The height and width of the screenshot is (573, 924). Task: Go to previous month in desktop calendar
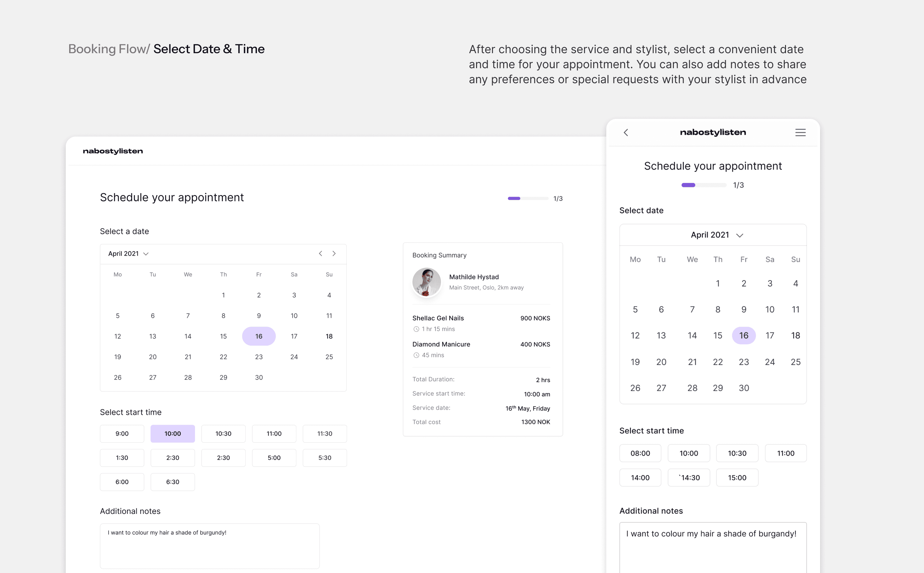pos(321,254)
